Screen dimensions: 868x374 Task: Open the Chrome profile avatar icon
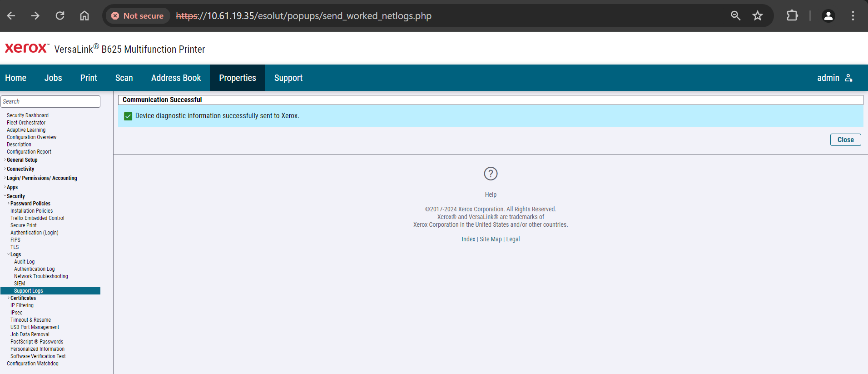828,16
